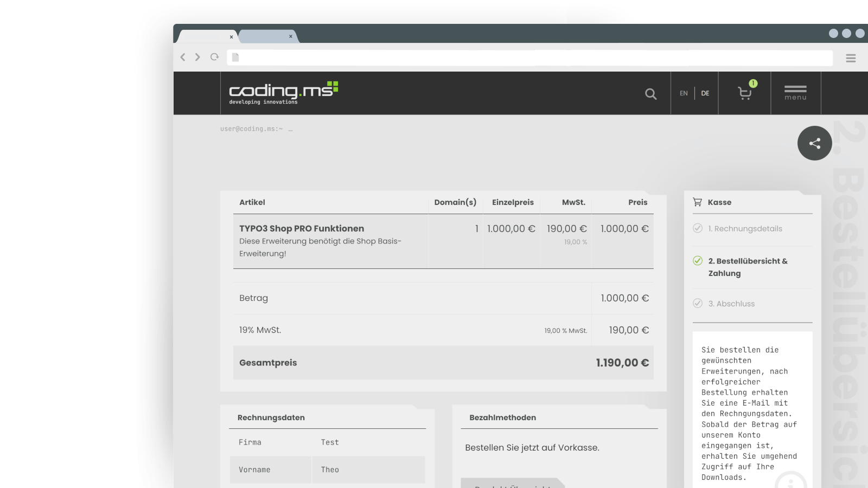Click the Firma value Test
Image resolution: width=868 pixels, height=488 pixels.
[x=330, y=442]
